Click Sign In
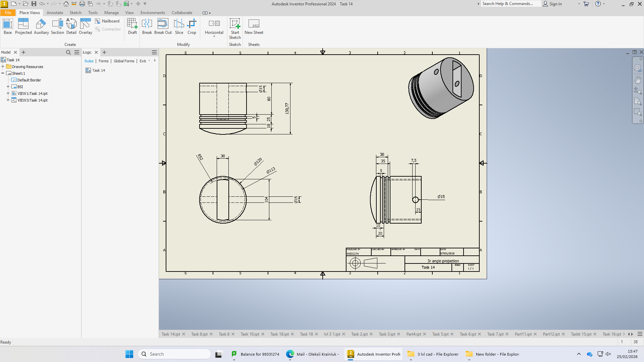This screenshot has height=362, width=644. point(552,4)
